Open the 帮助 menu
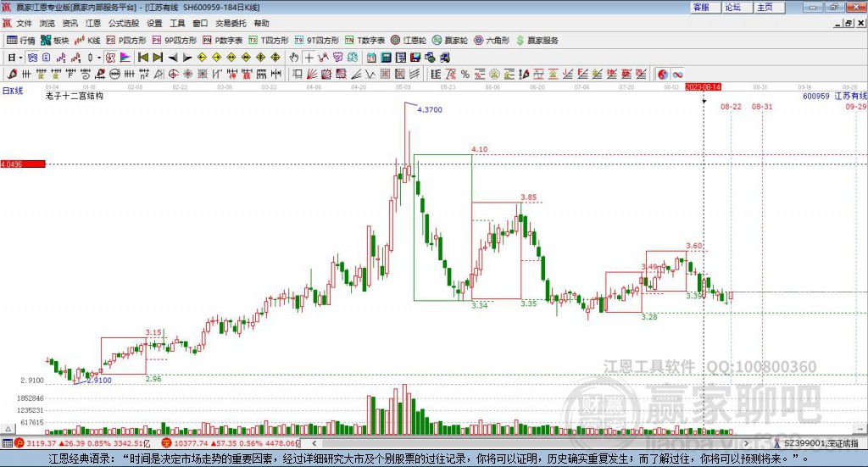 [261, 23]
